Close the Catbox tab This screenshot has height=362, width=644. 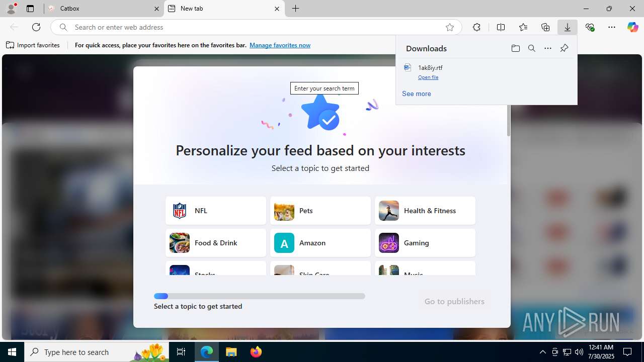[156, 9]
